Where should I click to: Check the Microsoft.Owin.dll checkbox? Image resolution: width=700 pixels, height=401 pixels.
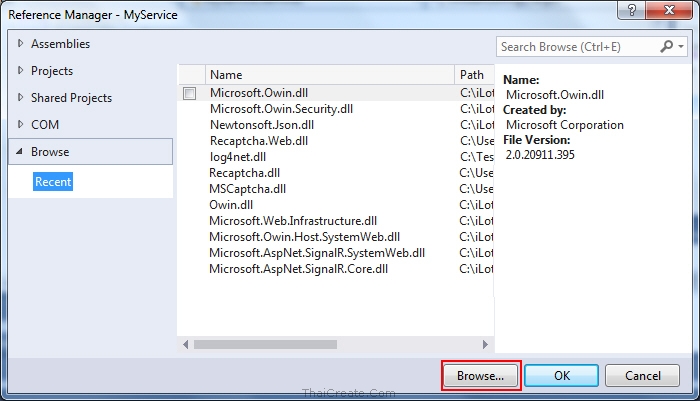tap(190, 93)
